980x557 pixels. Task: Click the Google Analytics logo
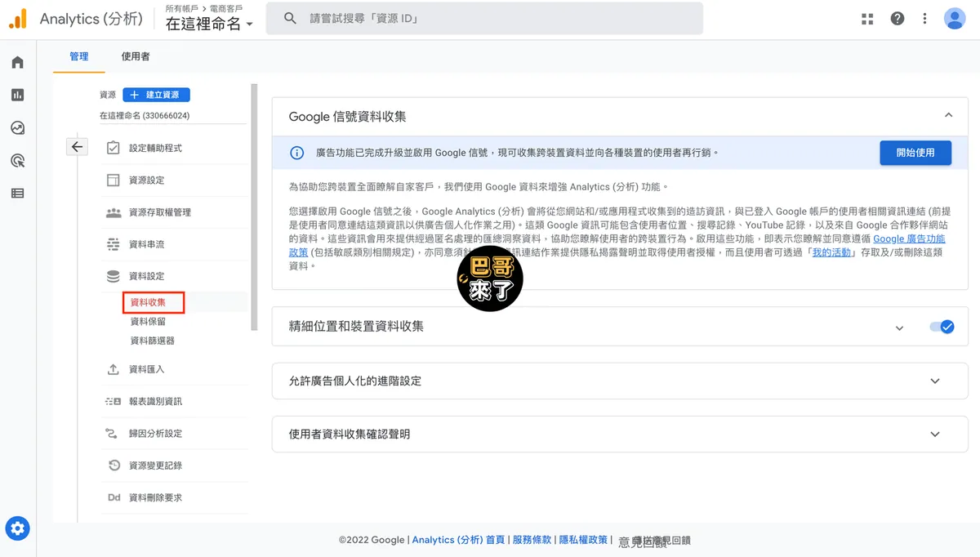tap(18, 19)
